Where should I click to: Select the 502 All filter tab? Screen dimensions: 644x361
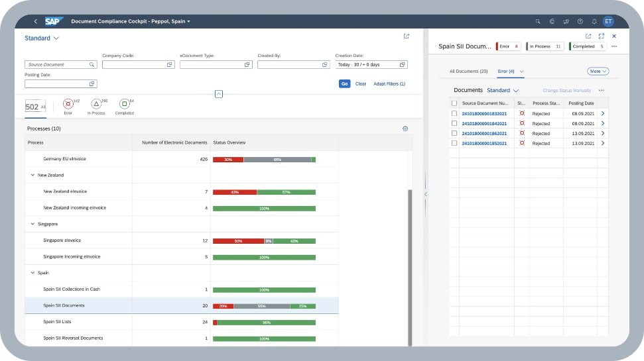coord(35,107)
